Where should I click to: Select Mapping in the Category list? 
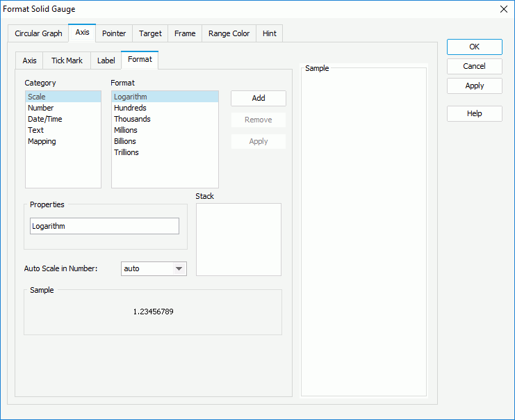pyautogui.click(x=42, y=141)
